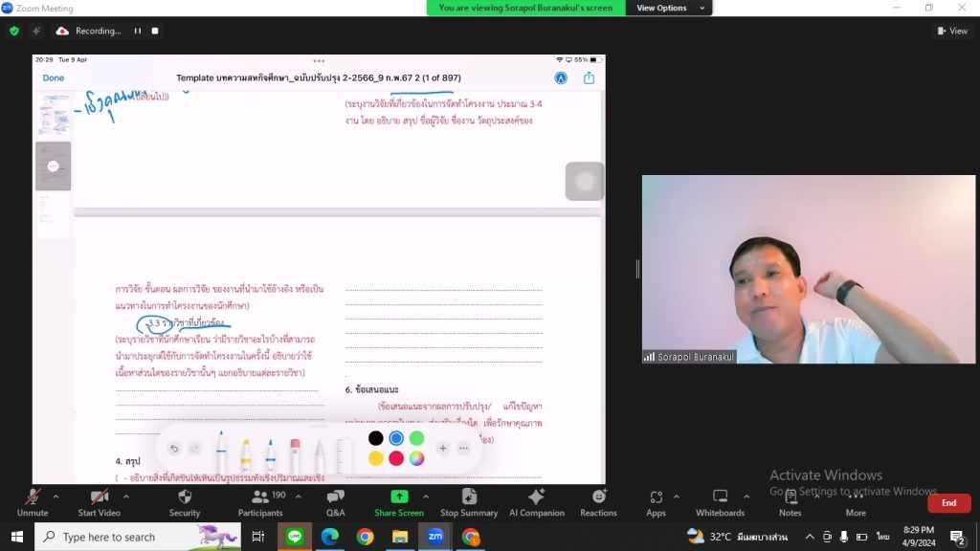Open the View Options dropdown
The image size is (980, 551).
(x=669, y=8)
